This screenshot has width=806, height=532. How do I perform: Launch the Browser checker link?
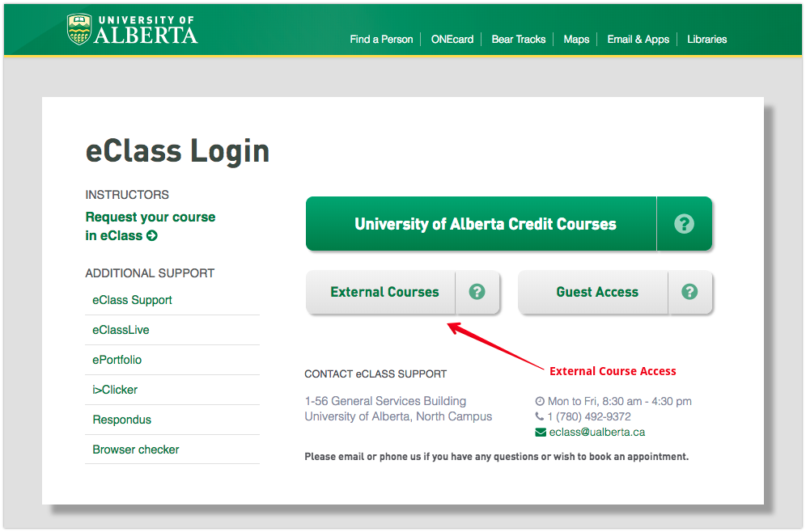(136, 450)
